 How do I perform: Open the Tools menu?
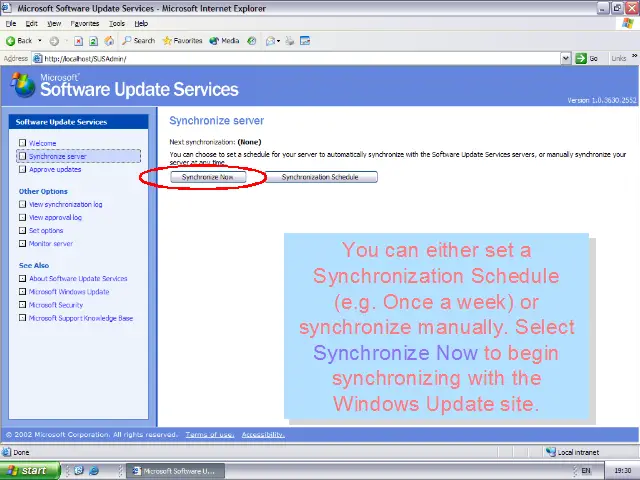[x=117, y=24]
